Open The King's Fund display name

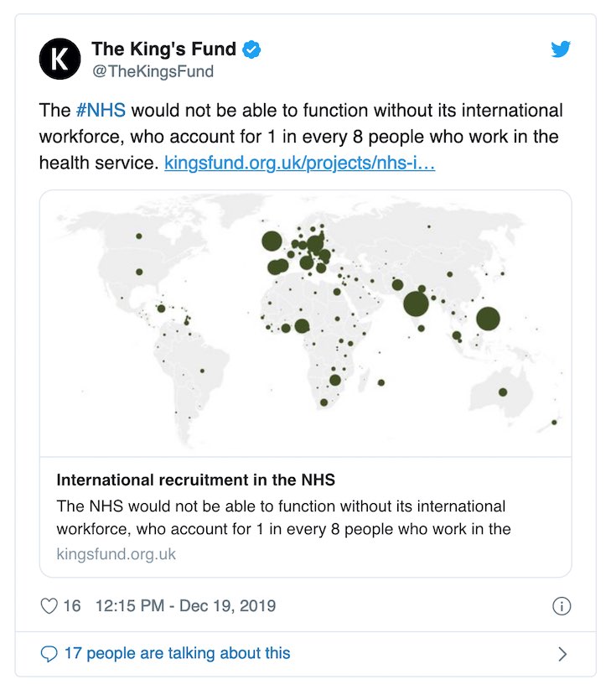[x=163, y=49]
